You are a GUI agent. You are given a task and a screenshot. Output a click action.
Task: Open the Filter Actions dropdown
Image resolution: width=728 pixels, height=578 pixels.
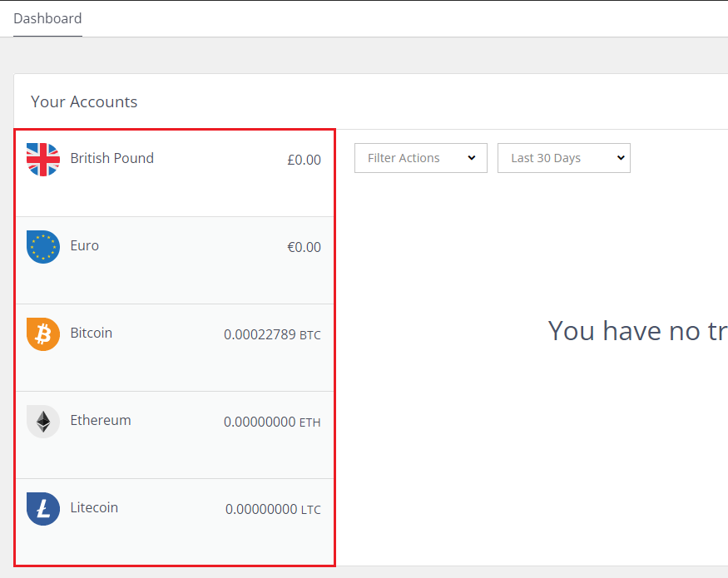(x=421, y=158)
